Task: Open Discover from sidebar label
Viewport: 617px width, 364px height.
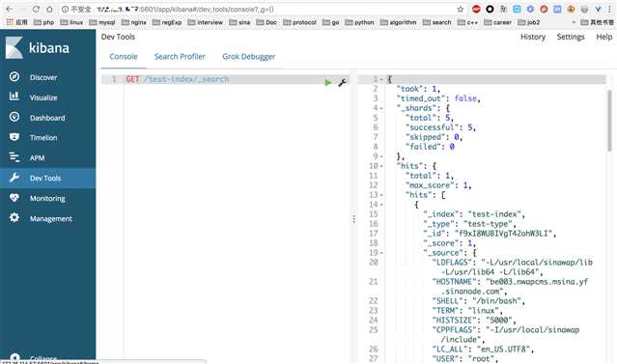Action: 43,77
